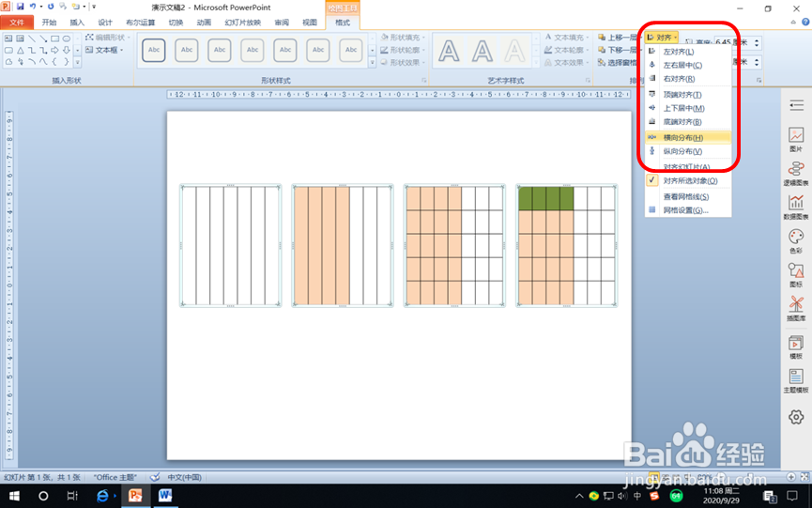Viewport: 812px width, 508px height.
Task: Select the cloud freeform shape
Action: tap(8, 62)
